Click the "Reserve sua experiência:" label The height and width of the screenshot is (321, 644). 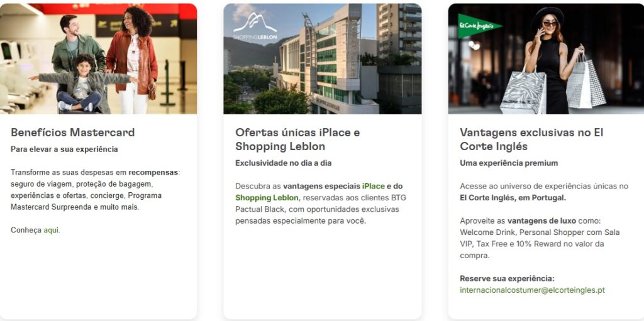508,279
